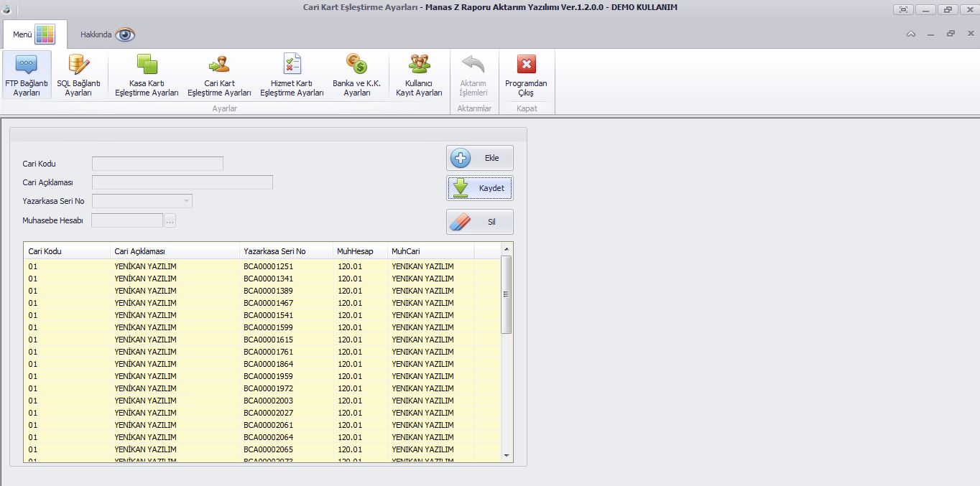Open SQL Bağlantı Ayarları
Image resolution: width=980 pixels, height=486 pixels.
[78, 75]
